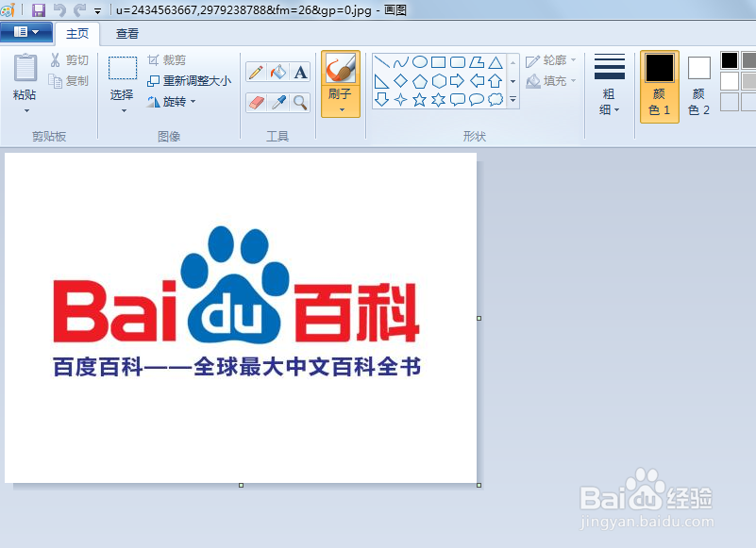
Task: Click the Brushes tool icon
Action: [341, 69]
